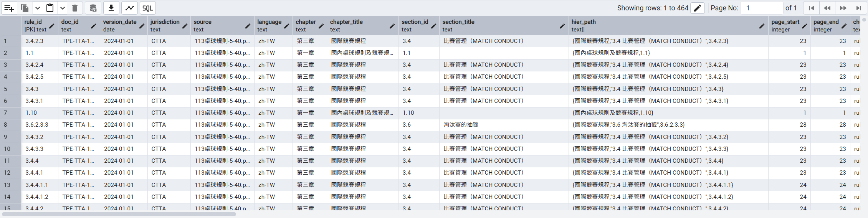Click the Add row toolbar icon
Image resolution: width=868 pixels, height=218 pixels.
click(x=9, y=8)
